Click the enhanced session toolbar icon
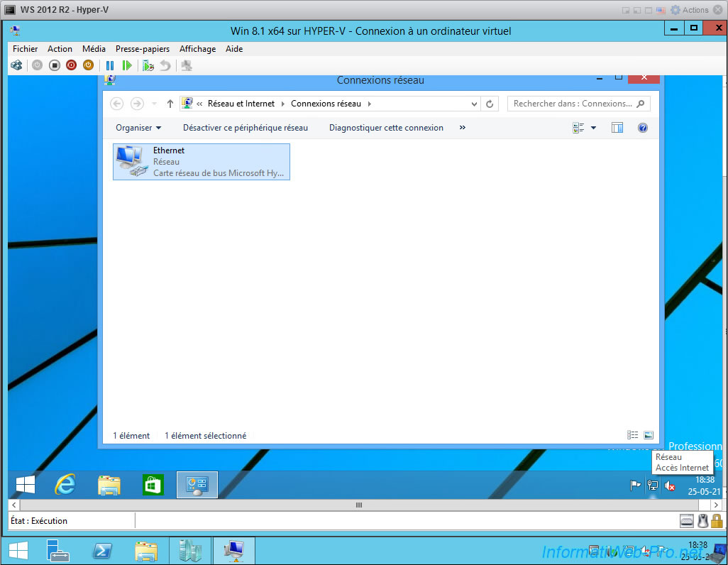Viewport: 728px width, 565px height. tap(187, 65)
